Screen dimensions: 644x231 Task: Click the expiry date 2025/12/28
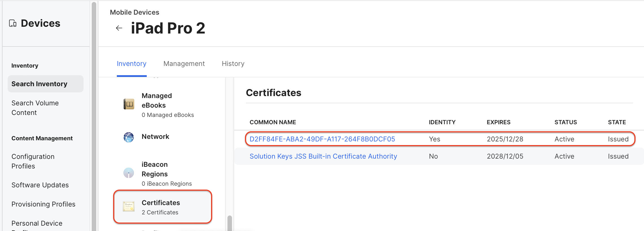[x=505, y=139]
